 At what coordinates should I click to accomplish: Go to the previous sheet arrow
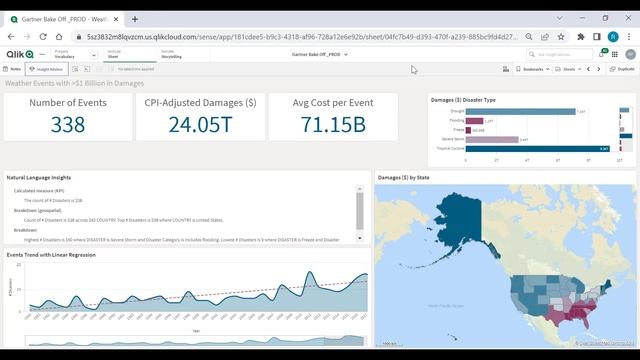click(589, 69)
